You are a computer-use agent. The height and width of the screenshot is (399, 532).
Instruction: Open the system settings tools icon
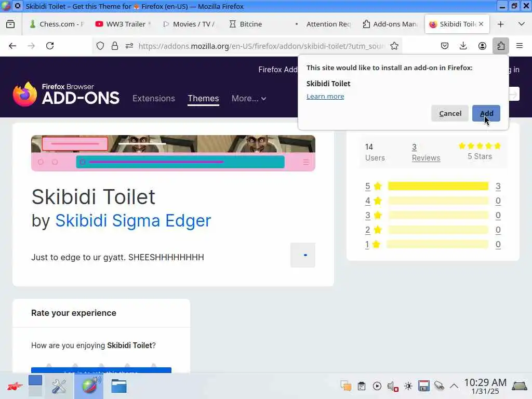tap(59, 386)
